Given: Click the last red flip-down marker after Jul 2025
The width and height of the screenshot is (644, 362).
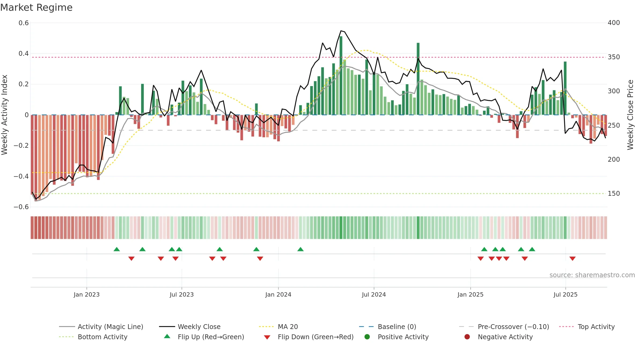Looking at the screenshot, I should (572, 258).
